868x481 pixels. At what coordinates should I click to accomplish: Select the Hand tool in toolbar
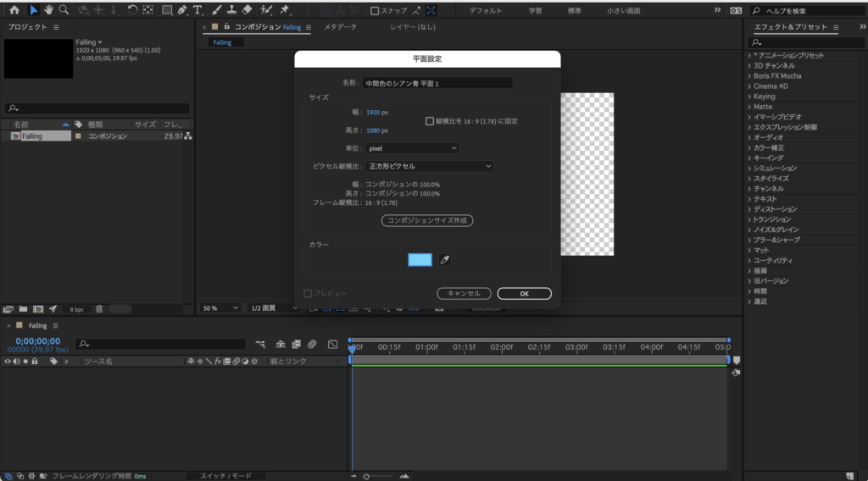click(49, 10)
